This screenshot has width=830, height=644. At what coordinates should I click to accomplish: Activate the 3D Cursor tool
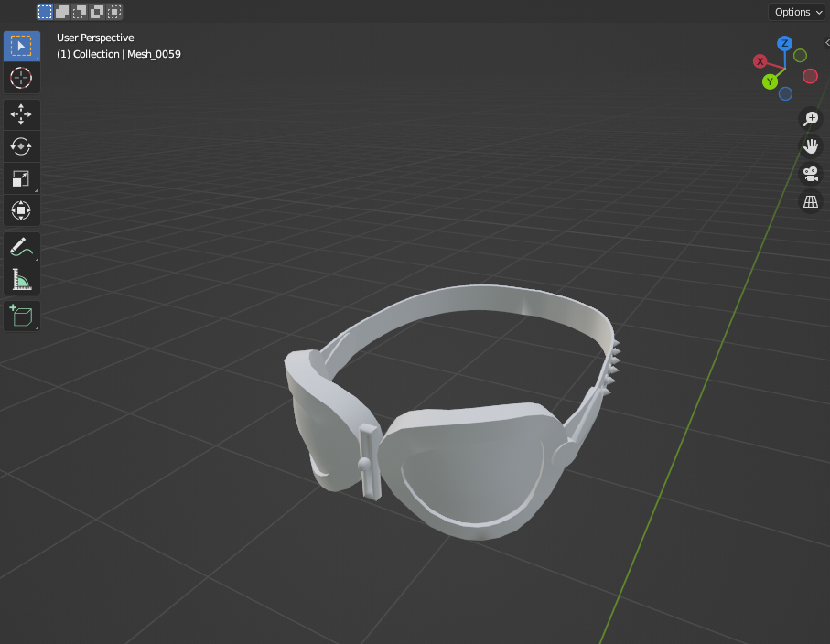pos(21,78)
